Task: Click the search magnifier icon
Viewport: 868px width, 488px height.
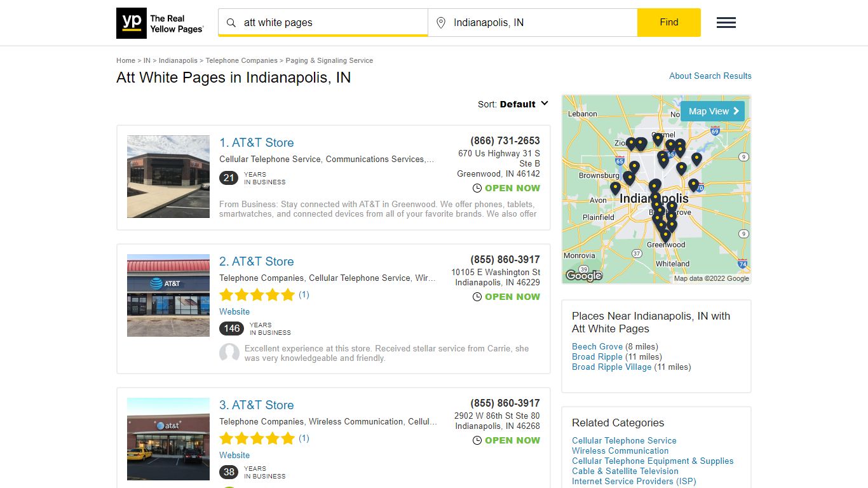Action: click(x=231, y=23)
